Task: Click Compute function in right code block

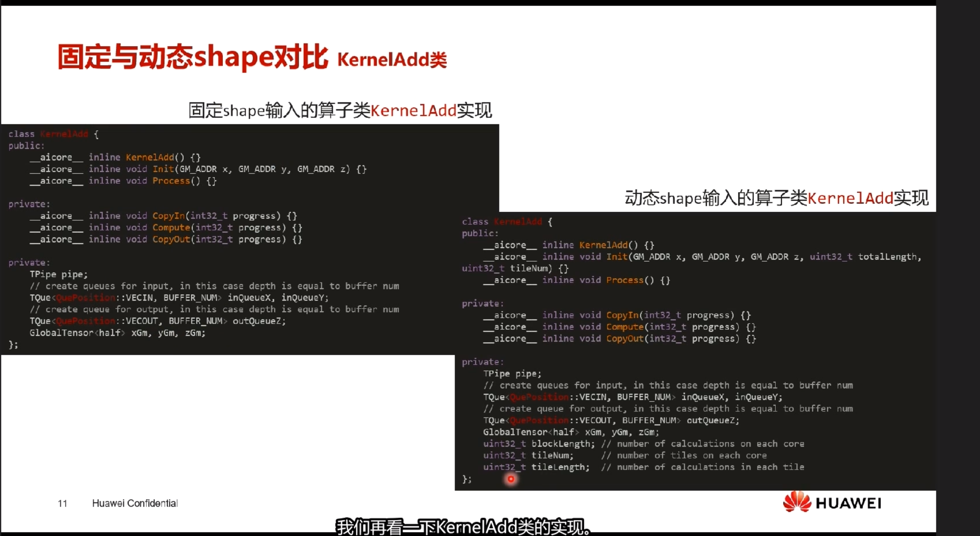Action: pos(624,327)
